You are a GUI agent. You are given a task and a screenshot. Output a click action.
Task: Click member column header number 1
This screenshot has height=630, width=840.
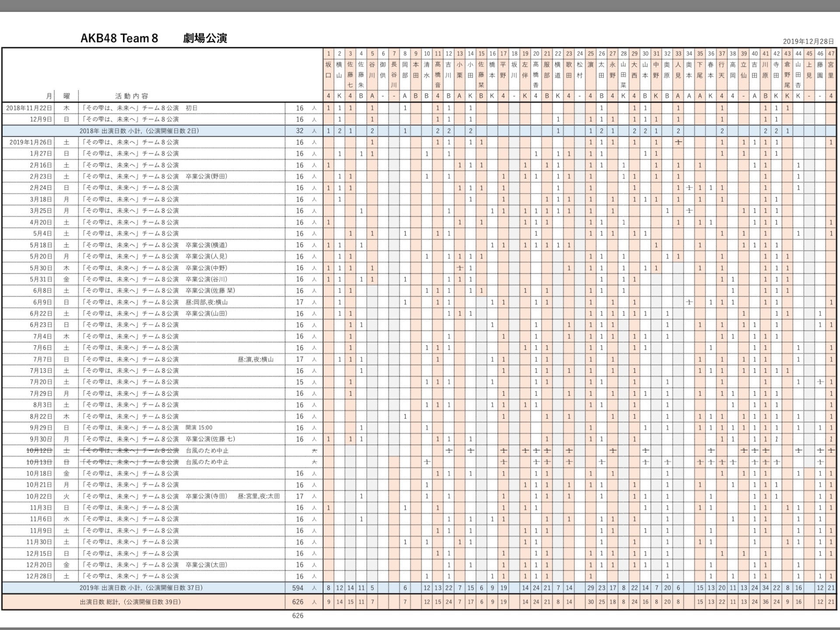(x=329, y=54)
